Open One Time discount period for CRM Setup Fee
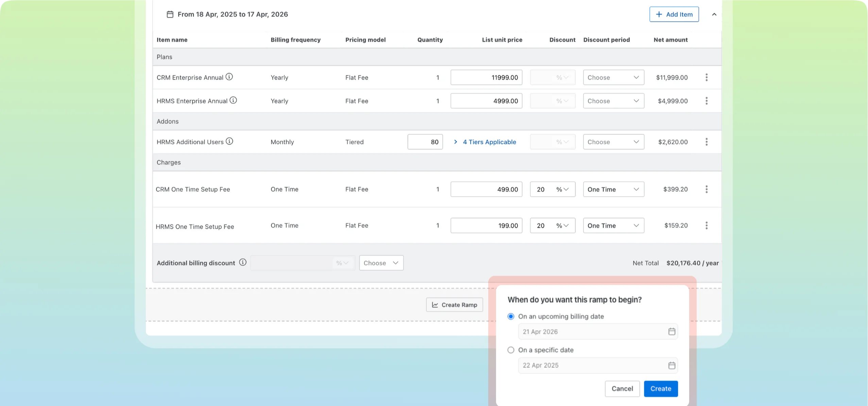 tap(613, 189)
